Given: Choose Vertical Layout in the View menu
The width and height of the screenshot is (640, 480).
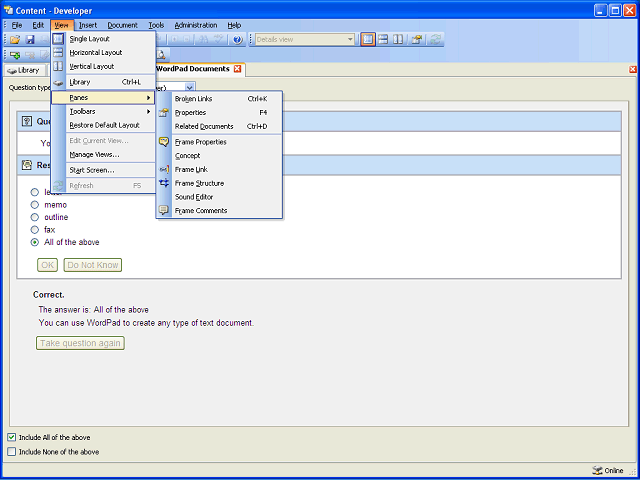Looking at the screenshot, I should [103, 66].
